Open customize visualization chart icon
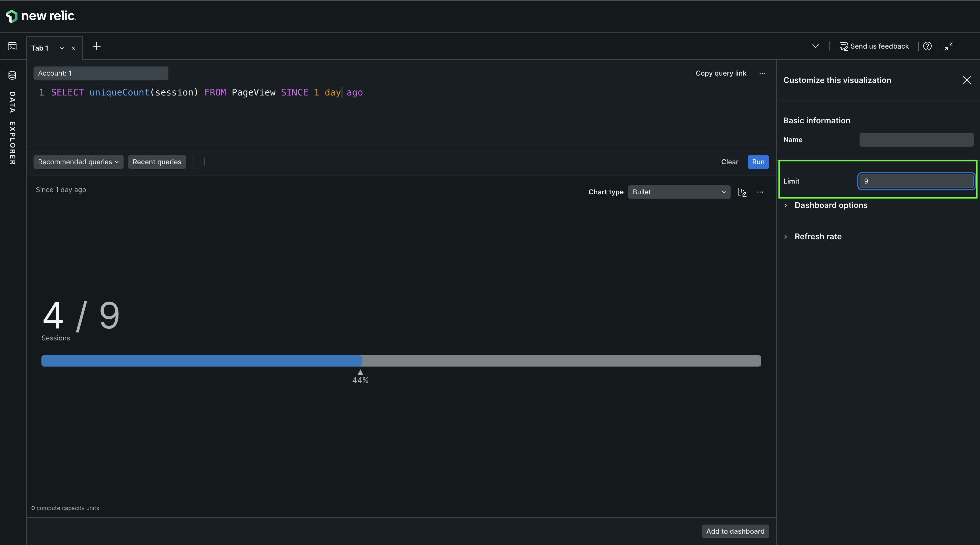The width and height of the screenshot is (980, 545). pos(742,192)
